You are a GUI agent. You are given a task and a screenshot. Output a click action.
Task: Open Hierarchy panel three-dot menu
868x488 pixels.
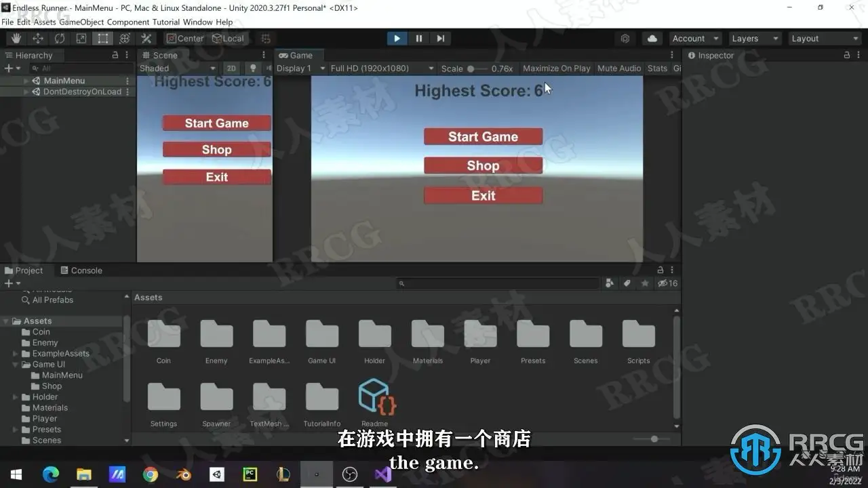[127, 56]
